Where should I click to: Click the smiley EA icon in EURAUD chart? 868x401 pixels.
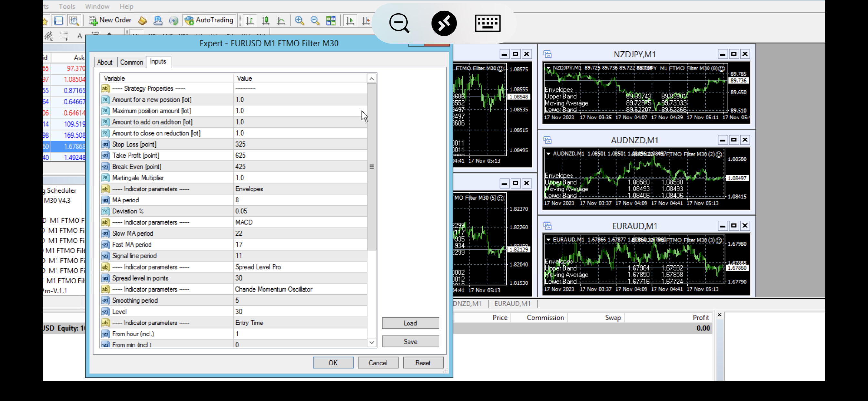719,240
